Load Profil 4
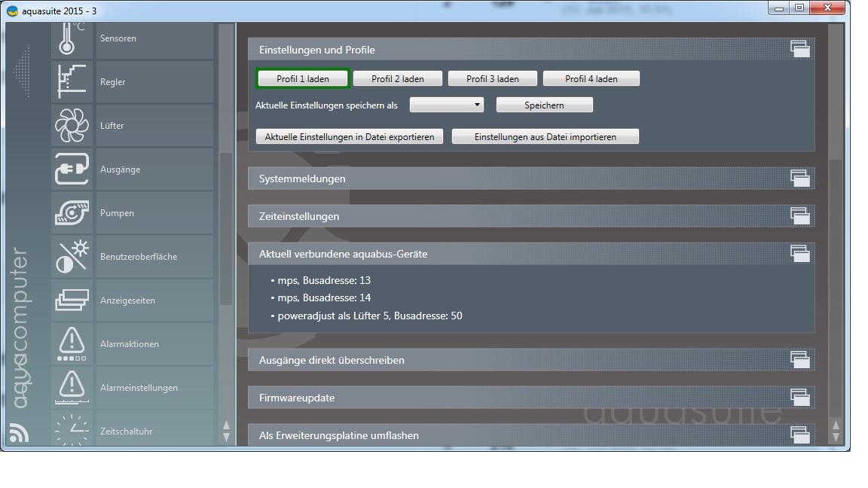The width and height of the screenshot is (868, 488). coord(591,78)
